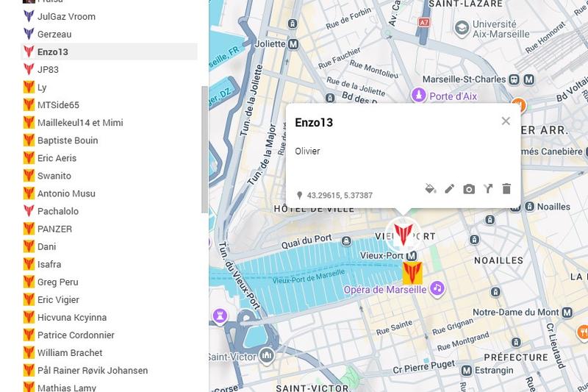Select Maillekeul14 et Mimi entry
Screen dimensions: 588x392
pos(109,123)
